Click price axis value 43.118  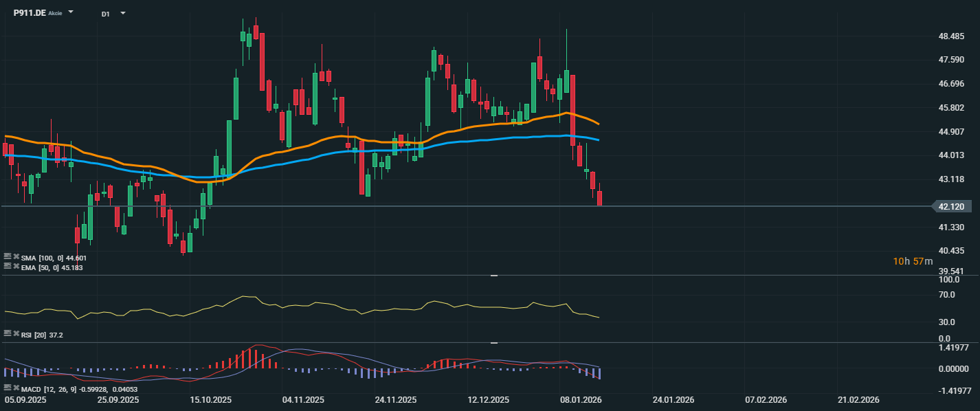pos(951,179)
